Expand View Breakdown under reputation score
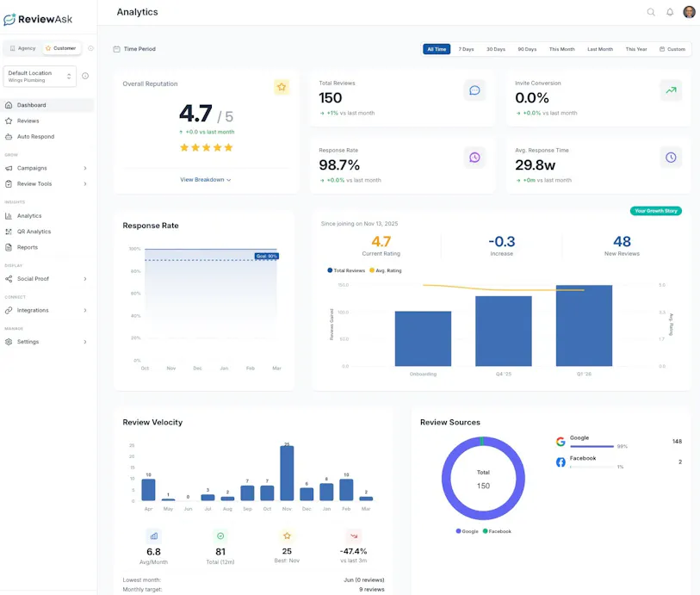The height and width of the screenshot is (595, 700). (205, 180)
